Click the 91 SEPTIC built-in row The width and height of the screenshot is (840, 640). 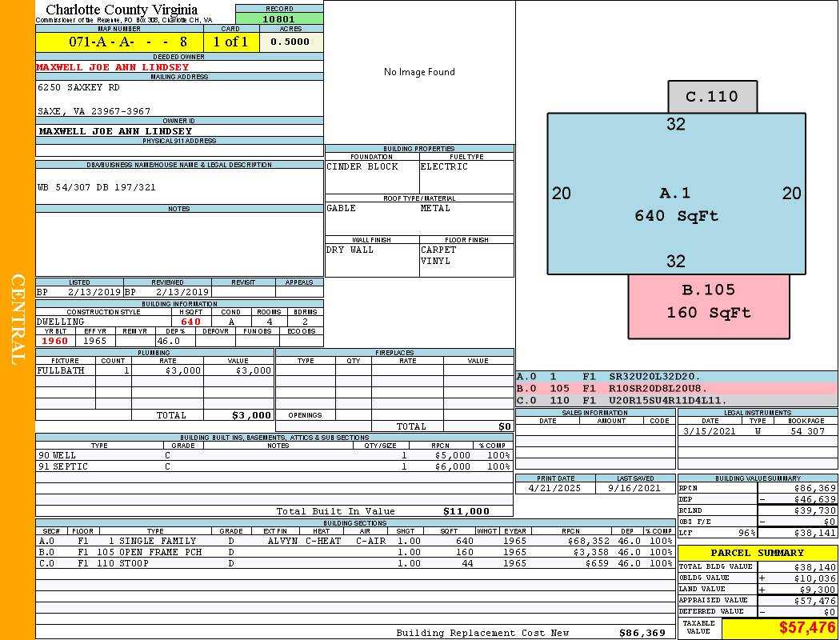274,466
